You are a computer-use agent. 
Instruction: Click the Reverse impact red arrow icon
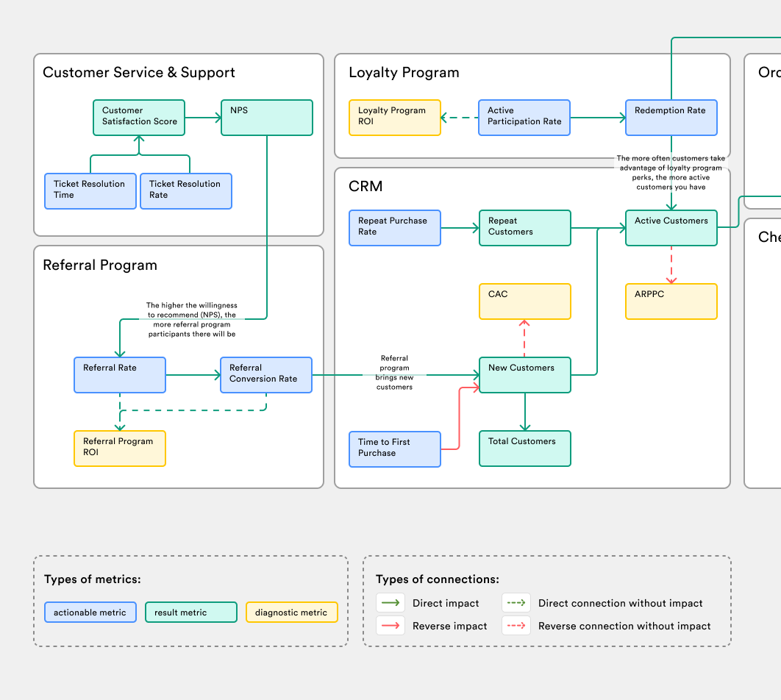[x=390, y=626]
